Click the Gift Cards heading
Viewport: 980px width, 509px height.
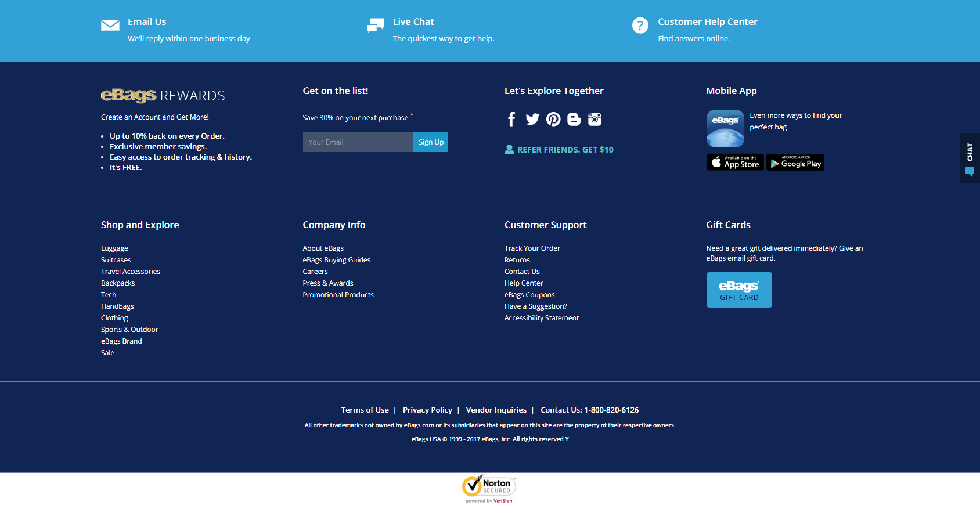pos(729,225)
